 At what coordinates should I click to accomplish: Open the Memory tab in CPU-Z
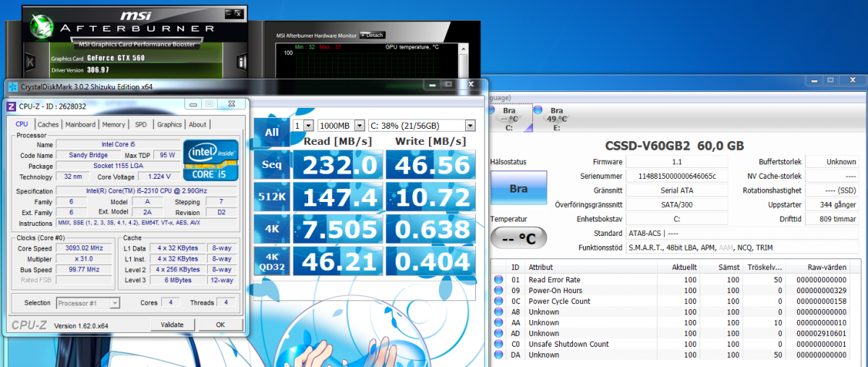[114, 125]
